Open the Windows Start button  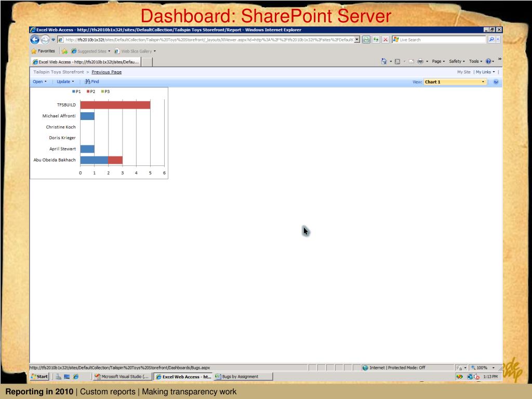[39, 377]
